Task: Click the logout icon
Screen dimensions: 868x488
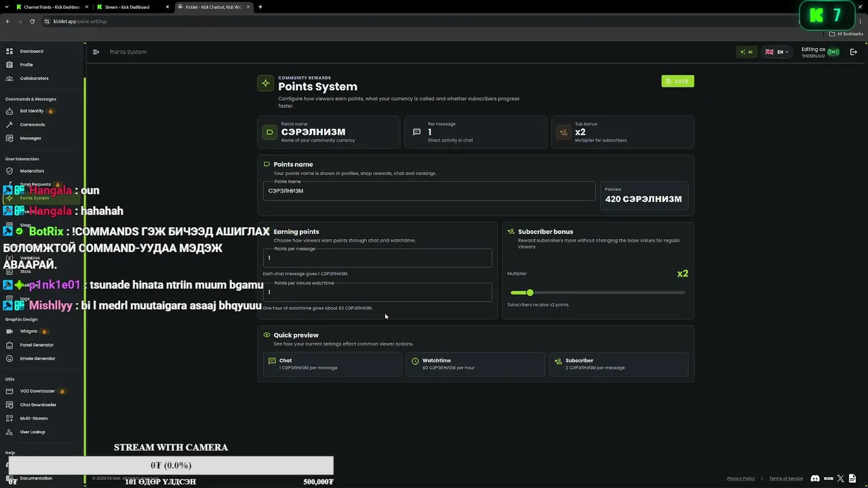Action: click(x=854, y=52)
